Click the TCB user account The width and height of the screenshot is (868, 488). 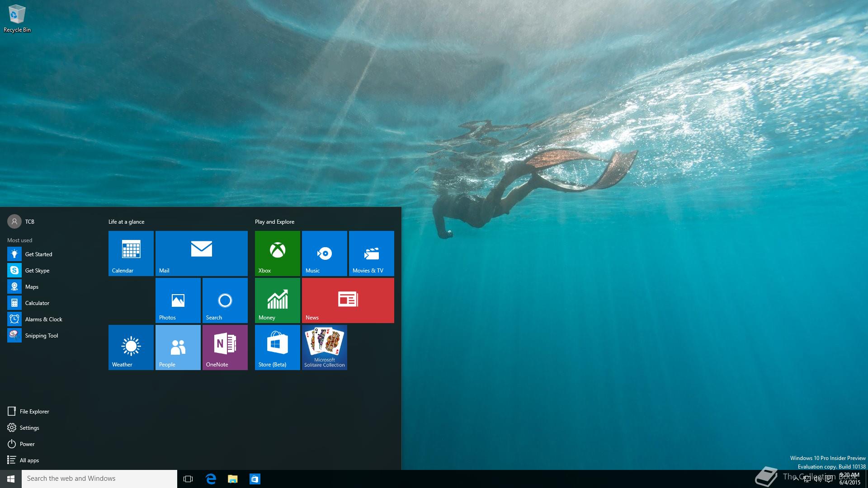[x=21, y=221]
